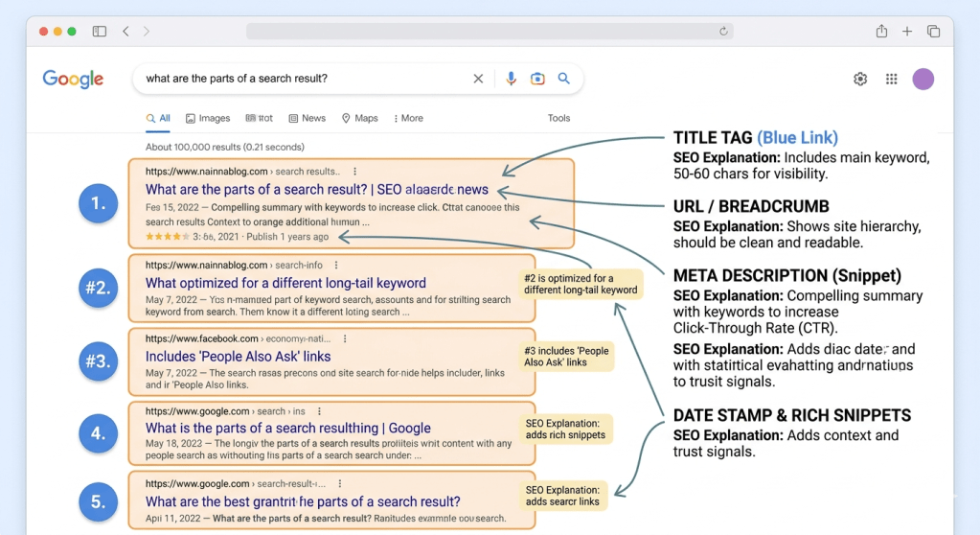Submit search with magnifier icon

point(563,79)
